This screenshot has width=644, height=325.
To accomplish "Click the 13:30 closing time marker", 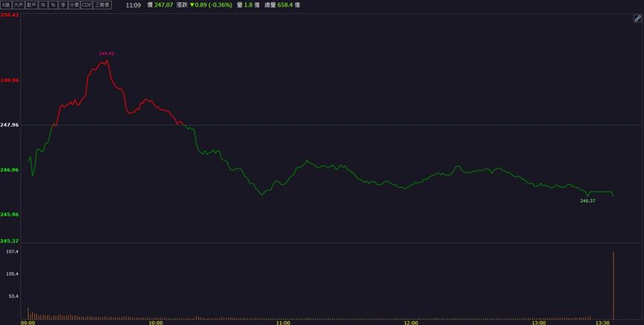I will click(x=604, y=323).
